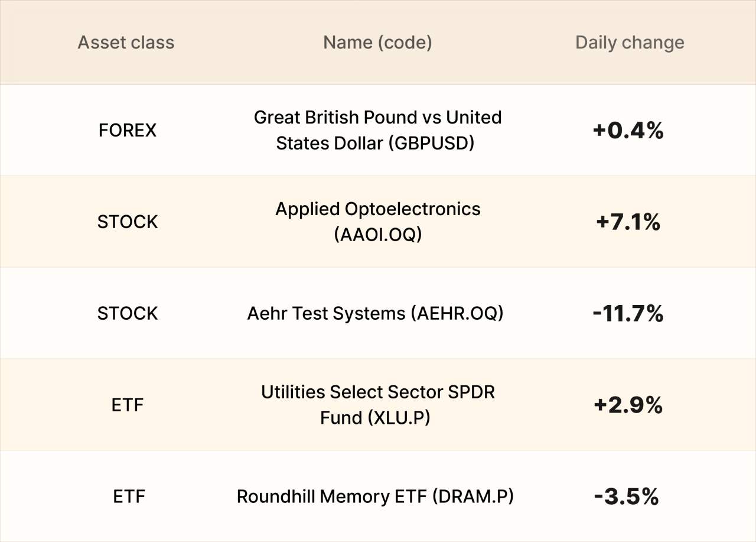The height and width of the screenshot is (542, 756).
Task: Open Aehr Test Systems (AEHR.OQ)
Action: [x=375, y=313]
